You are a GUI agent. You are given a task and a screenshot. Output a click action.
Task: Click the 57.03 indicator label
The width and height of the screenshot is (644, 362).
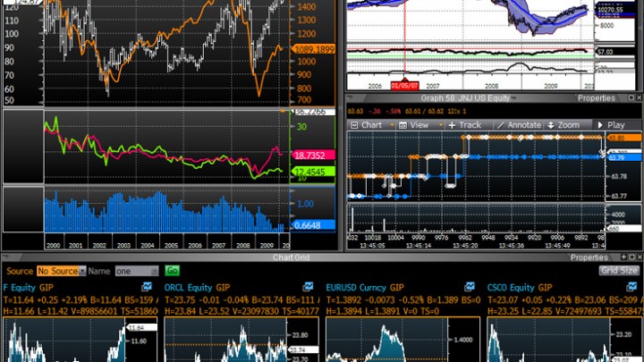(x=614, y=52)
